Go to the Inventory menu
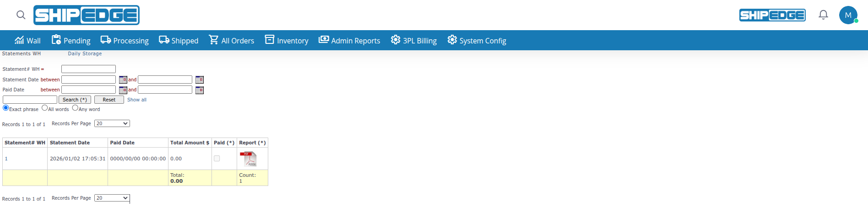Viewport: 868px width, 223px height. click(287, 41)
